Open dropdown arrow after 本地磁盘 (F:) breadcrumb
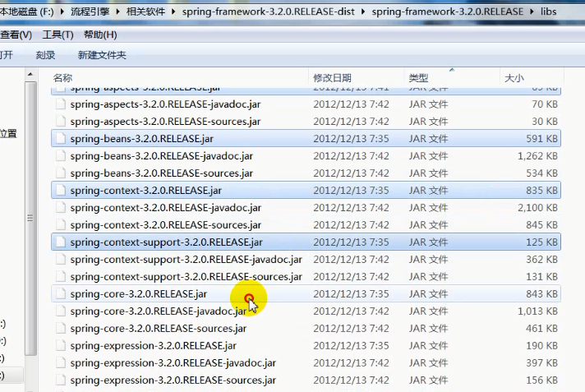Image resolution: width=585 pixels, height=392 pixels. (62, 12)
